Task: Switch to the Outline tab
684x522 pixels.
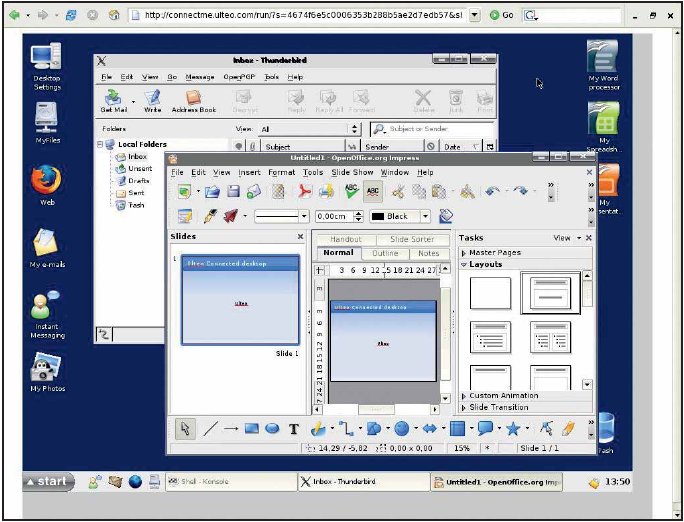Action: [x=385, y=253]
